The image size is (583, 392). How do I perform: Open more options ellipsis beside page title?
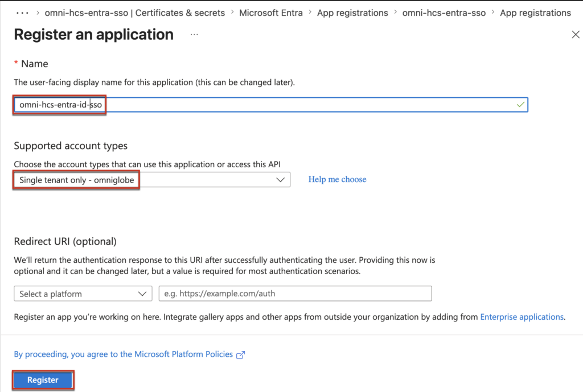coord(194,35)
